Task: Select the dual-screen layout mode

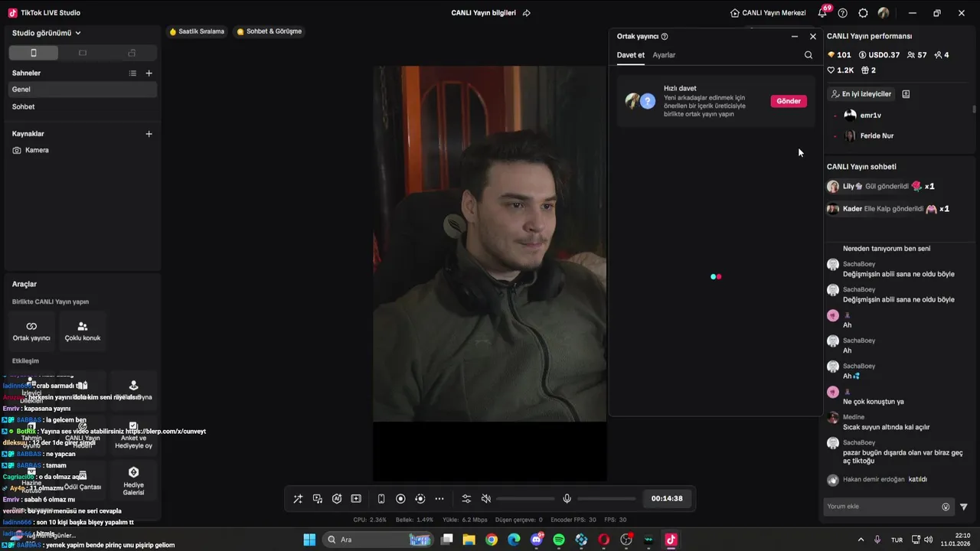Action: point(132,53)
